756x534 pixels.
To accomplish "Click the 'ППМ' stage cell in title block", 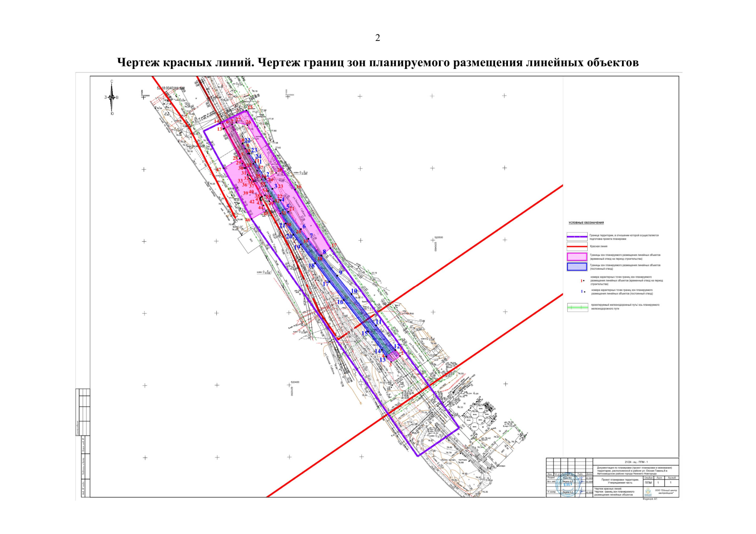I will point(648,482).
